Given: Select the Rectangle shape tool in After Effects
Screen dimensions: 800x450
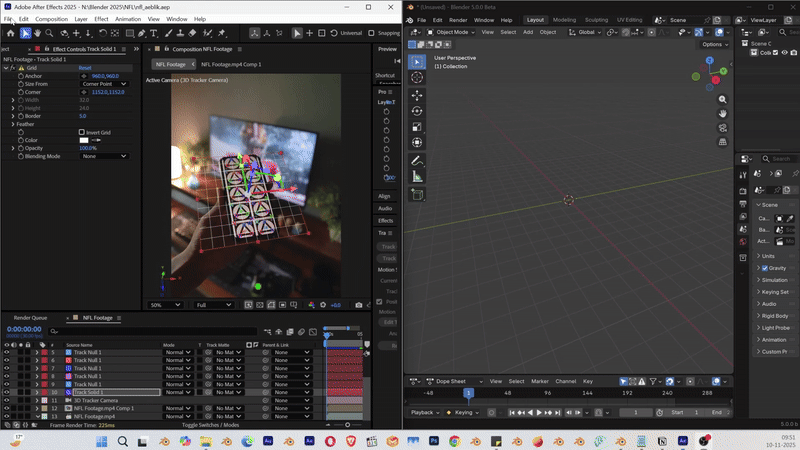Looking at the screenshot, I should click(x=130, y=33).
